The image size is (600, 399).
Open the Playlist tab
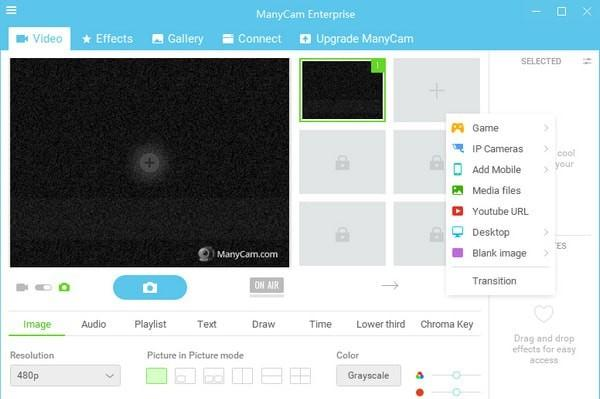pyautogui.click(x=150, y=324)
